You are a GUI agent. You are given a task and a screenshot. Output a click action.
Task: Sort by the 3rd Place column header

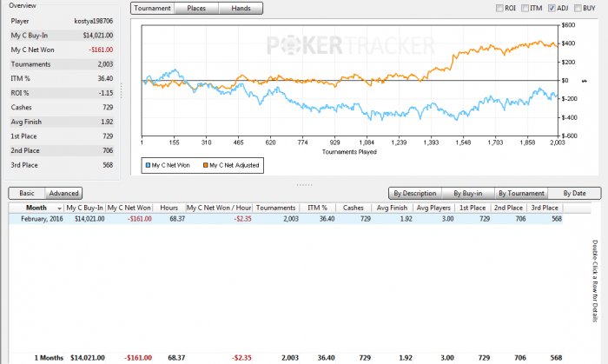(x=545, y=208)
